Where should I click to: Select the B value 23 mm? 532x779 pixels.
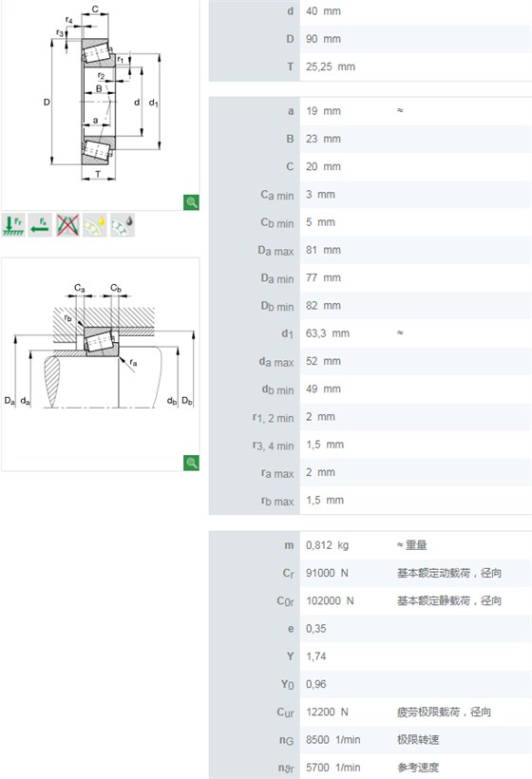tap(323, 139)
